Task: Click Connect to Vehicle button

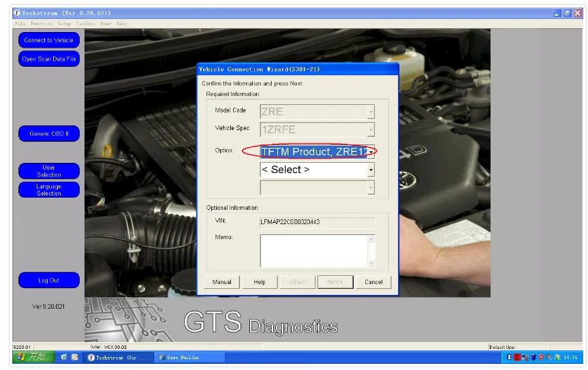Action: [49, 40]
